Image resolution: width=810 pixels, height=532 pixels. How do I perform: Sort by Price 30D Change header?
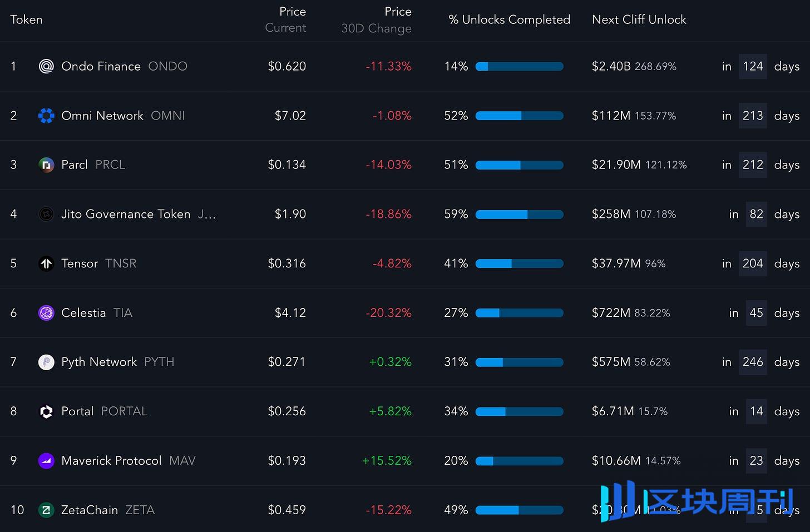(376, 19)
